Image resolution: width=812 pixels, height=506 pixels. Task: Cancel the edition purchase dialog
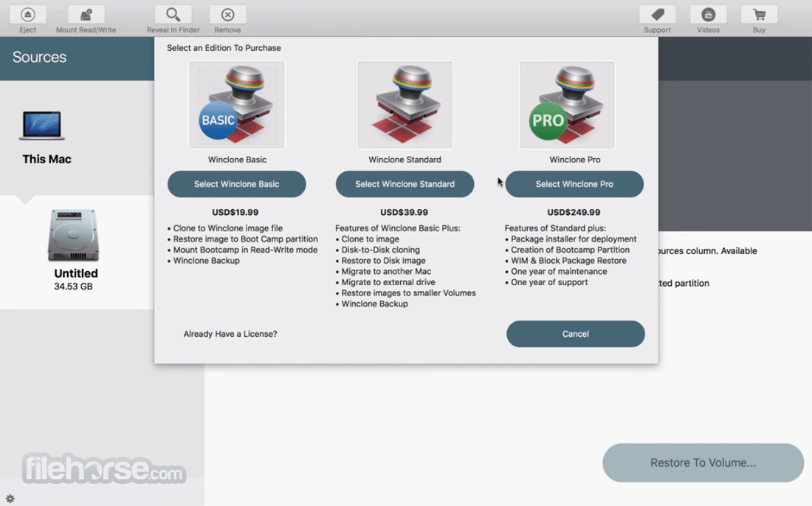pyautogui.click(x=575, y=334)
